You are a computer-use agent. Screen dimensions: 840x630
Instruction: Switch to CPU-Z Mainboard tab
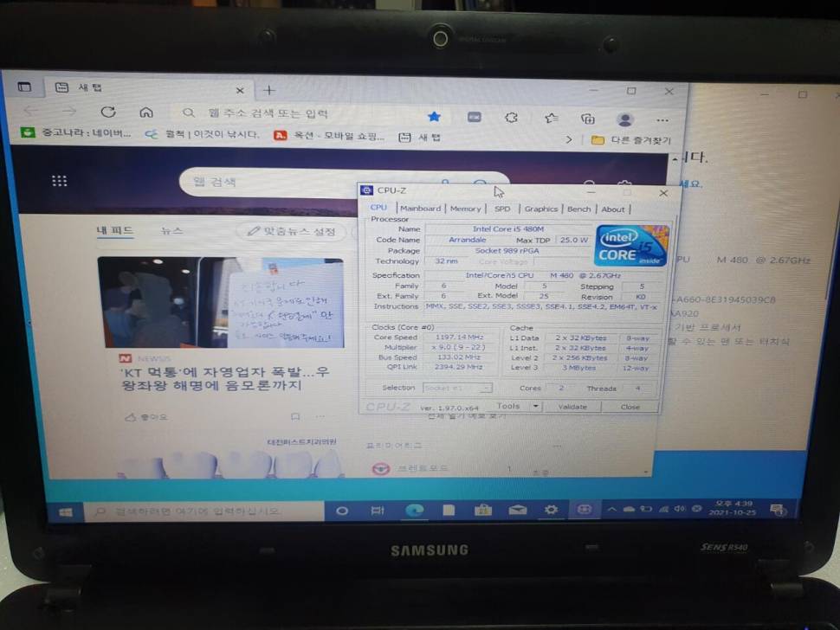pyautogui.click(x=421, y=209)
